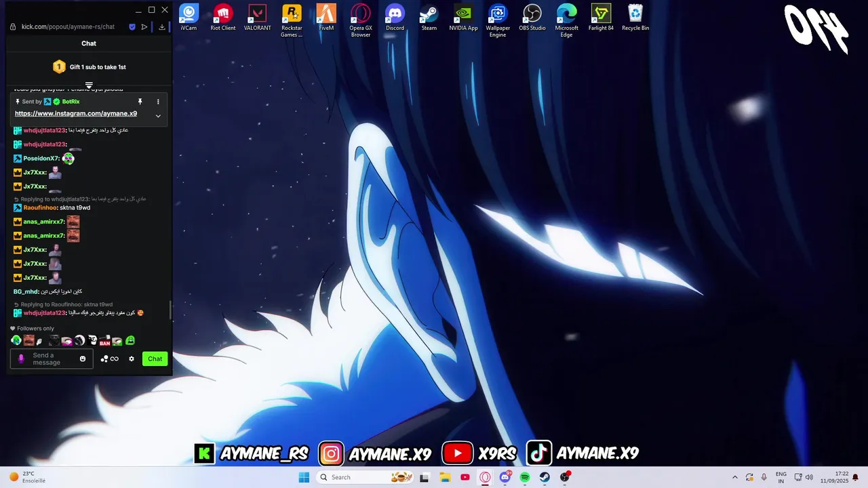Select the Wallpaper Engine desktop icon
Image resolution: width=868 pixels, height=488 pixels.
point(498,21)
